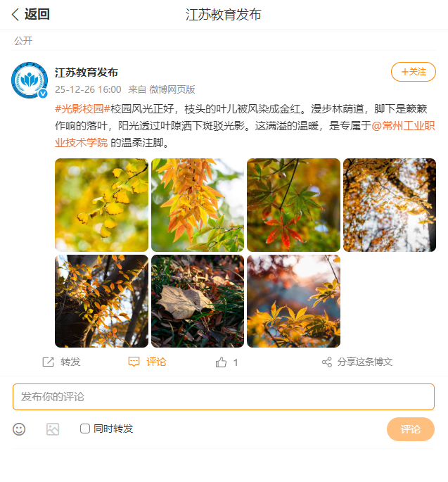This screenshot has height=482, width=448.
Task: Click the 发布你的评论 input field
Action: click(224, 397)
